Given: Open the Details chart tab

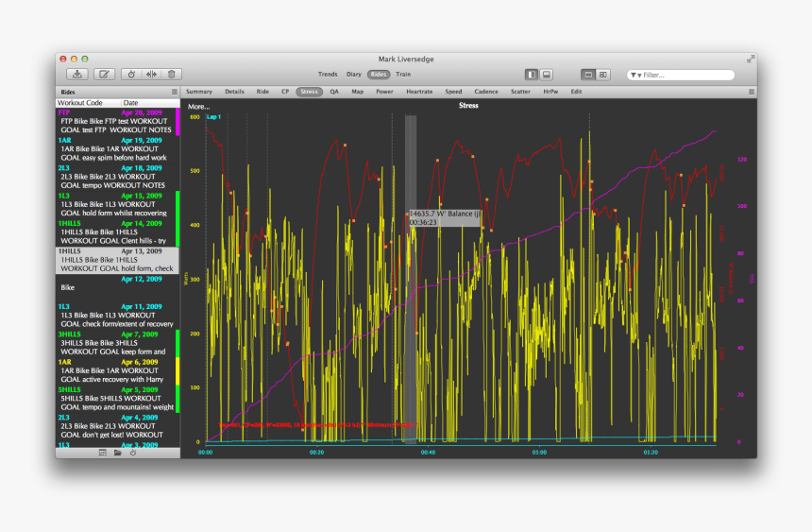Looking at the screenshot, I should click(x=234, y=92).
